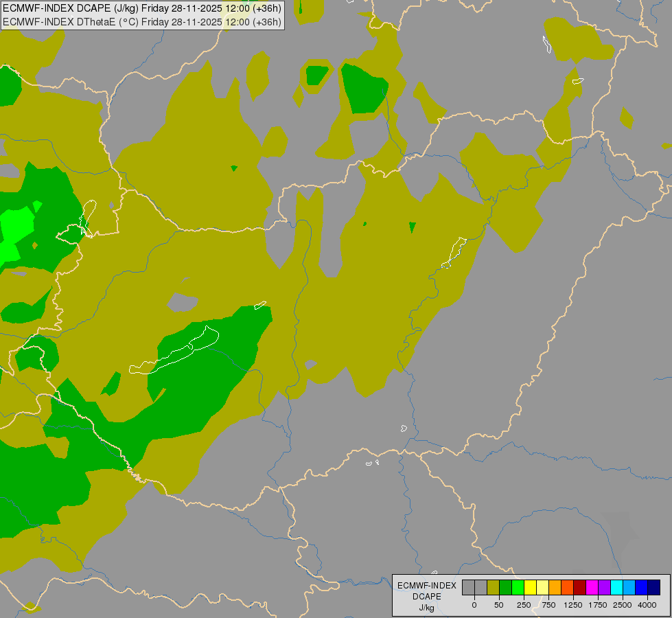
Task: Select the purple legend swatch
Action: click(x=604, y=588)
